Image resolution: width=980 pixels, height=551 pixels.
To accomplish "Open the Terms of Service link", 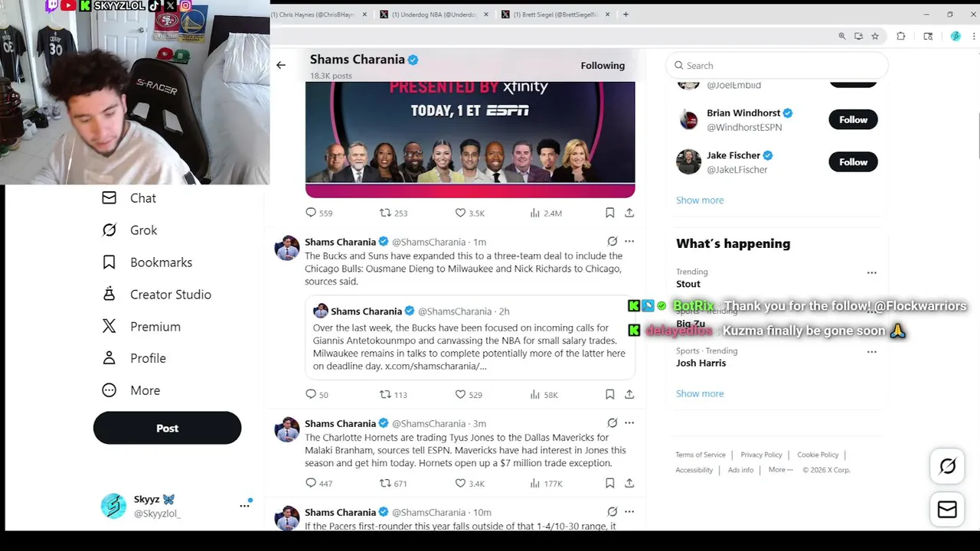I will [x=701, y=455].
